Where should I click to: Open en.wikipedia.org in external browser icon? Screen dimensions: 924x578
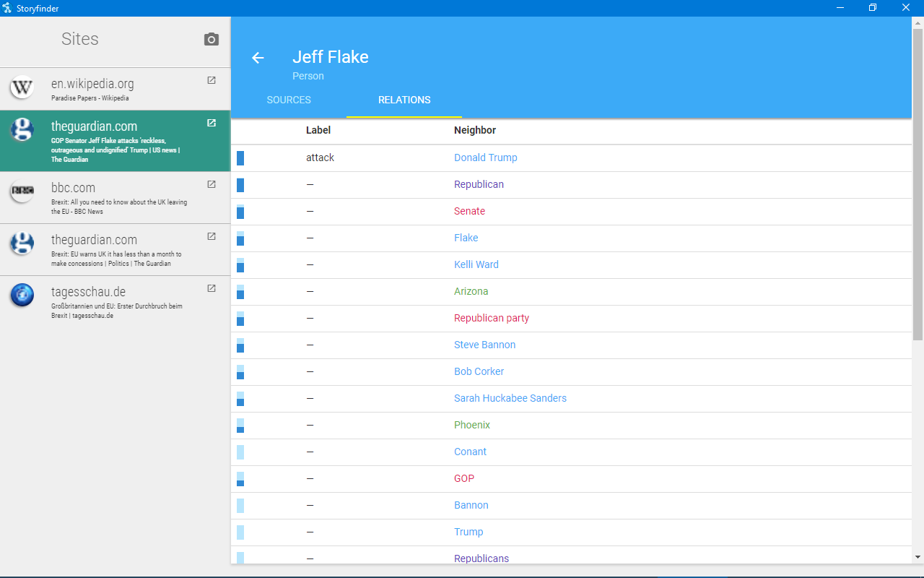[x=212, y=80]
